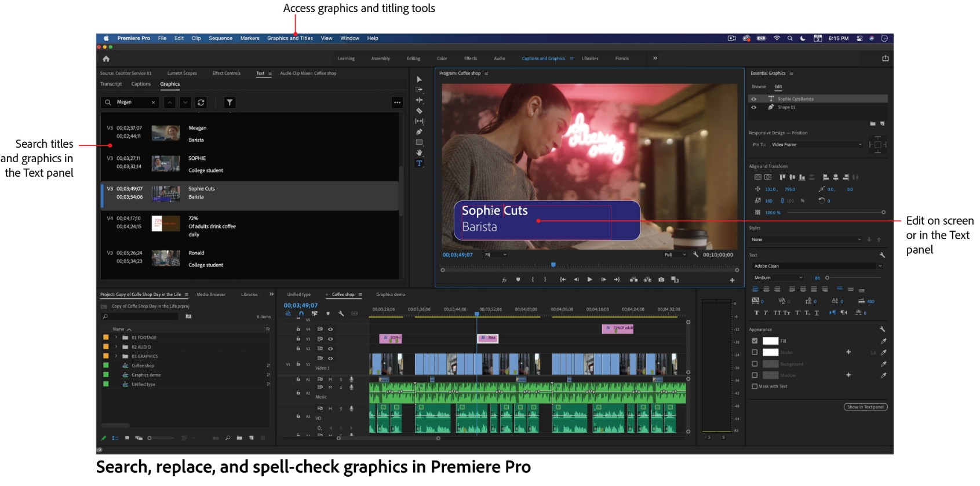Open the Pin To Video Frame dropdown

tap(817, 145)
